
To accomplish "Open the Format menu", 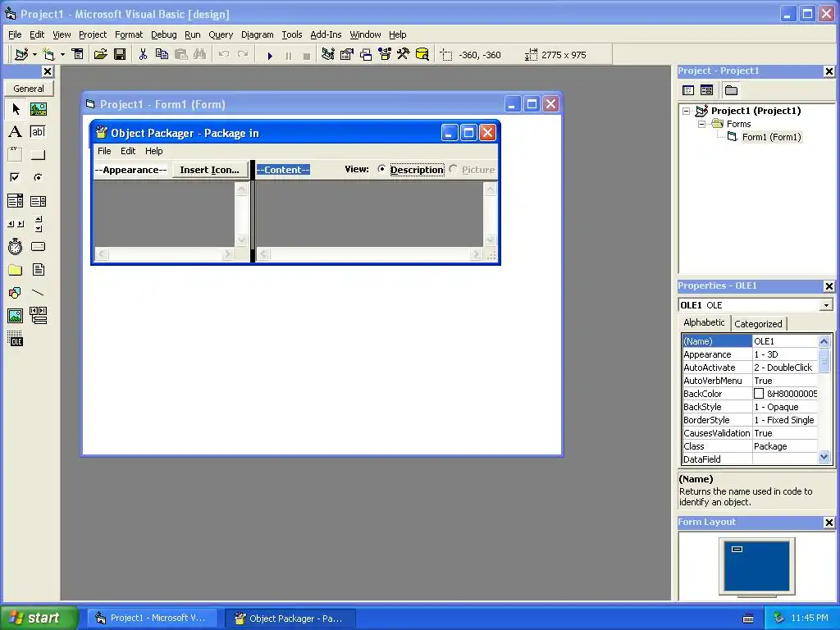I will (129, 34).
